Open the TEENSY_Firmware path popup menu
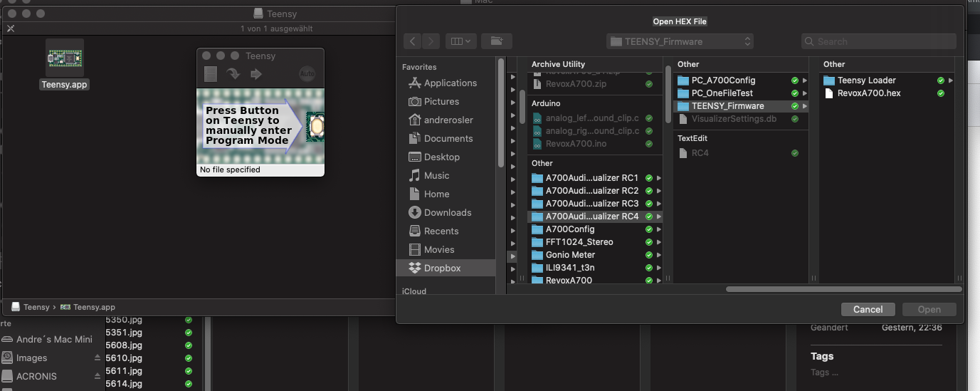 point(680,41)
